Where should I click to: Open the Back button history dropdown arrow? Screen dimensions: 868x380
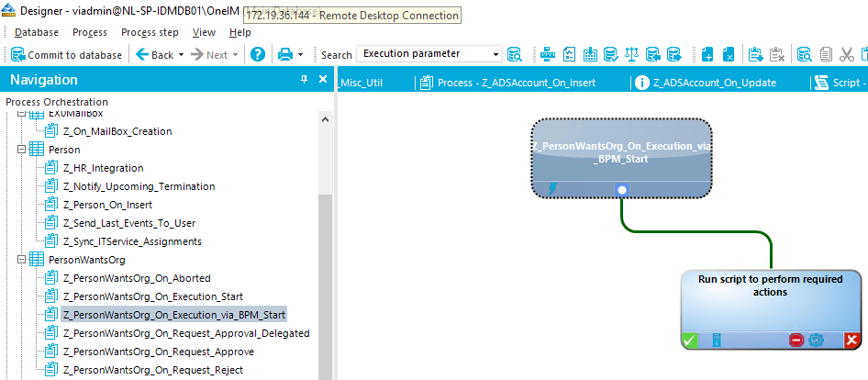(181, 55)
